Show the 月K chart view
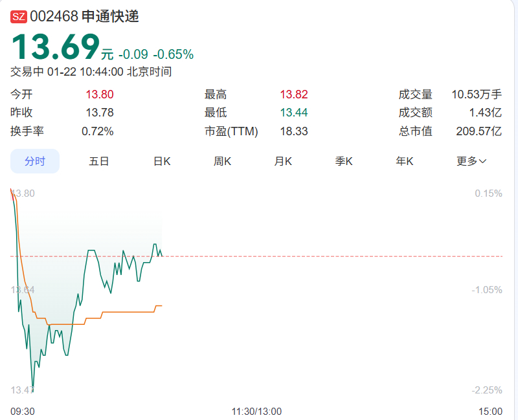Image resolution: width=518 pixels, height=420 pixels. pos(283,161)
